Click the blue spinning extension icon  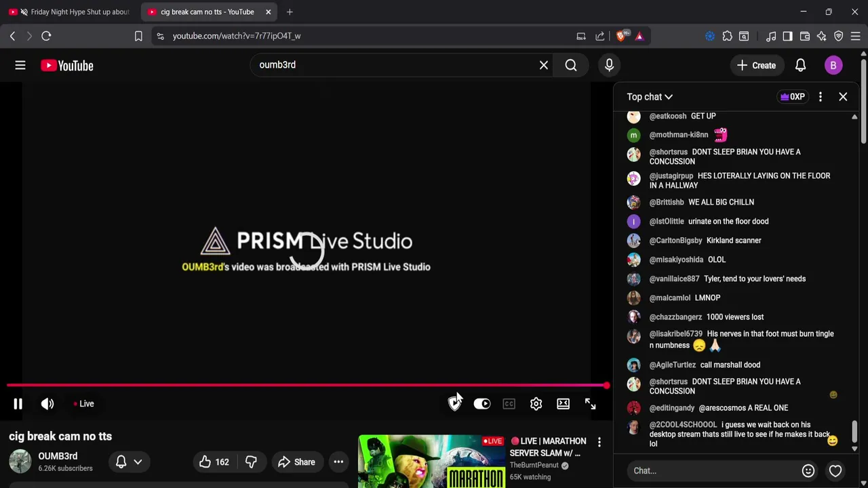click(x=710, y=36)
